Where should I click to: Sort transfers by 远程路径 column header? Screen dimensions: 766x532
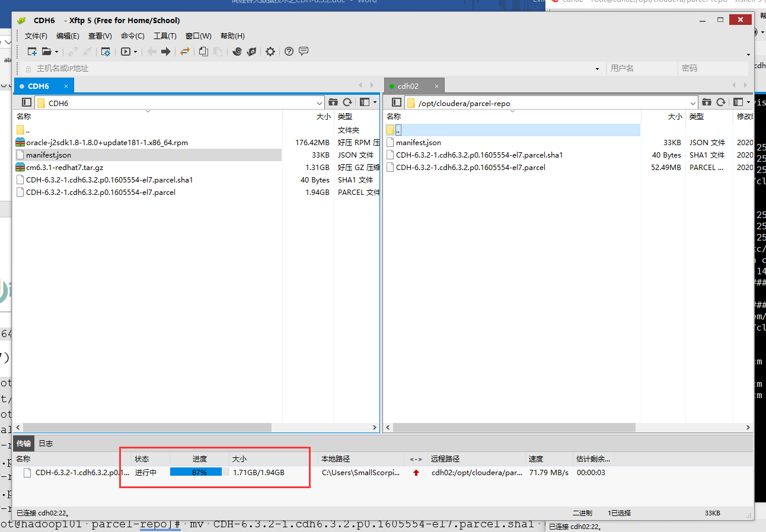click(445, 459)
